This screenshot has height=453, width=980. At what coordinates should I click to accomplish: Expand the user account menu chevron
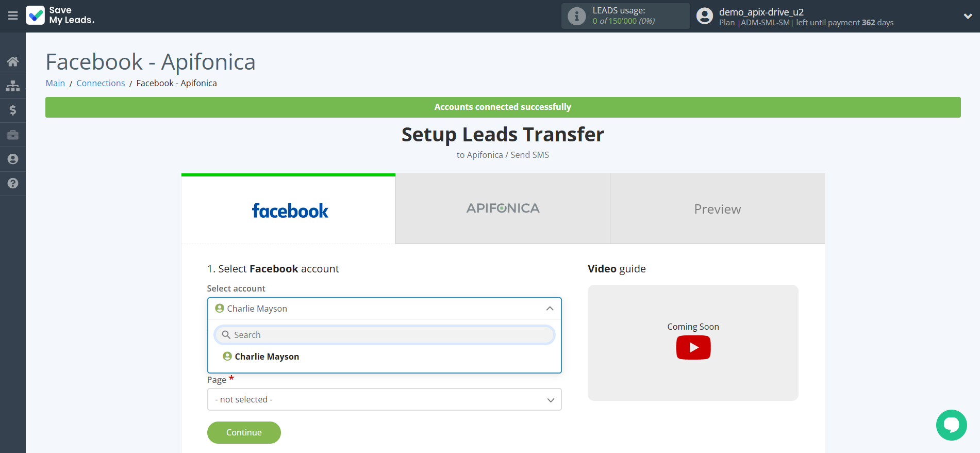(968, 16)
